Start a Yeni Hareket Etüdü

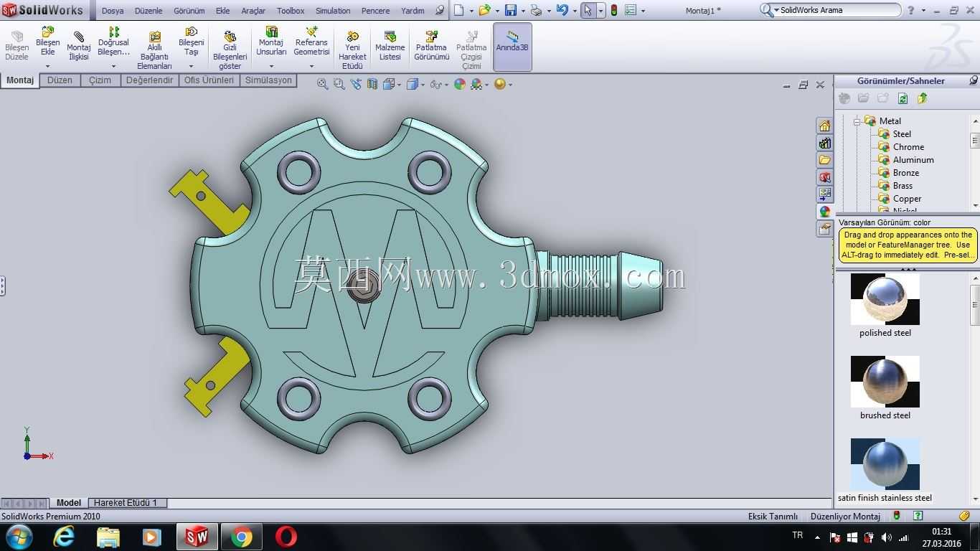(x=352, y=50)
